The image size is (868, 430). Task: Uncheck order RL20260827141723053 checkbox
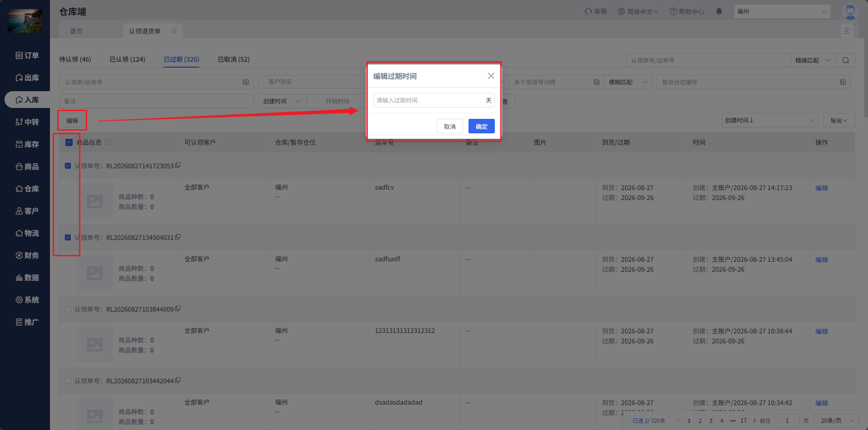pyautogui.click(x=68, y=166)
